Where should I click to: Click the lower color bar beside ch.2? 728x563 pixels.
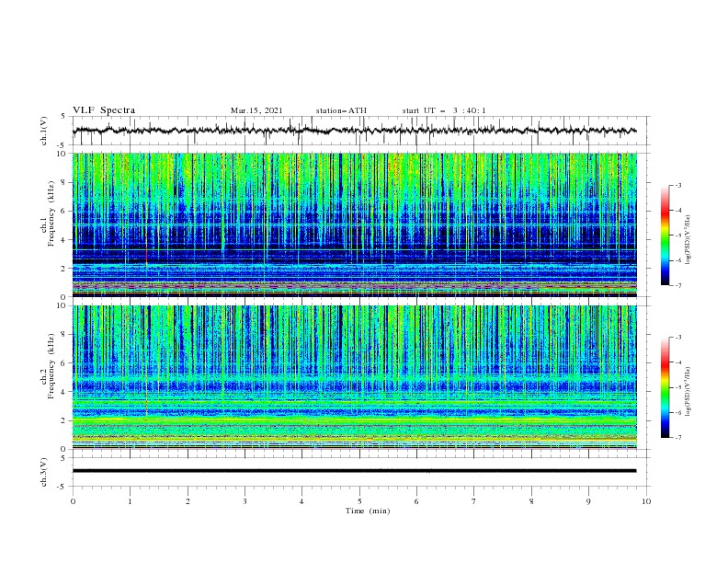pyautogui.click(x=665, y=387)
